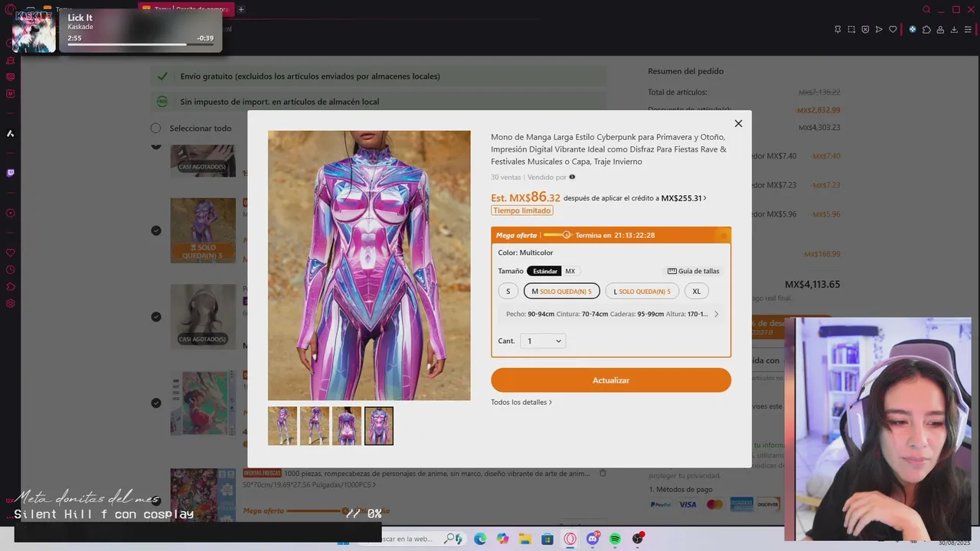Open the Player icon in sidebar
Screen dimensions: 980x551
click(10, 214)
